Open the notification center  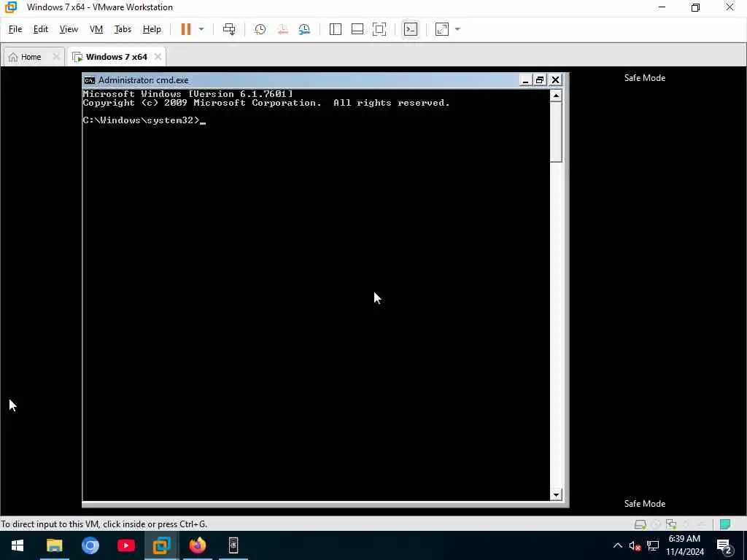coord(724,545)
